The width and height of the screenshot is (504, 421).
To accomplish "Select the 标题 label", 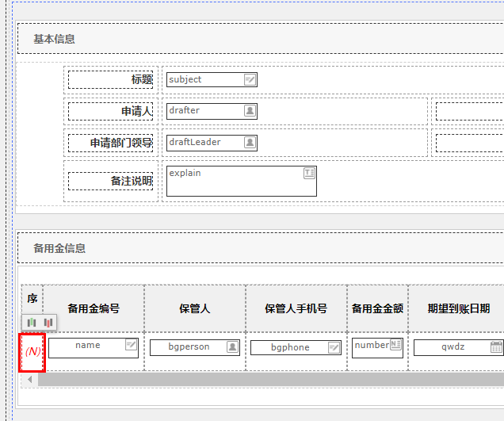I will 142,79.
